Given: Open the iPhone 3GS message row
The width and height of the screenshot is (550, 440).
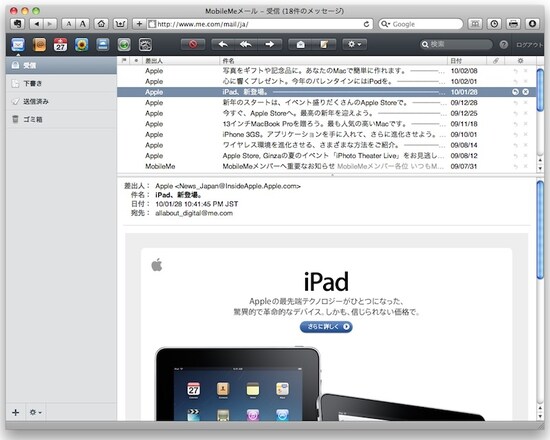Looking at the screenshot, I should tap(326, 134).
